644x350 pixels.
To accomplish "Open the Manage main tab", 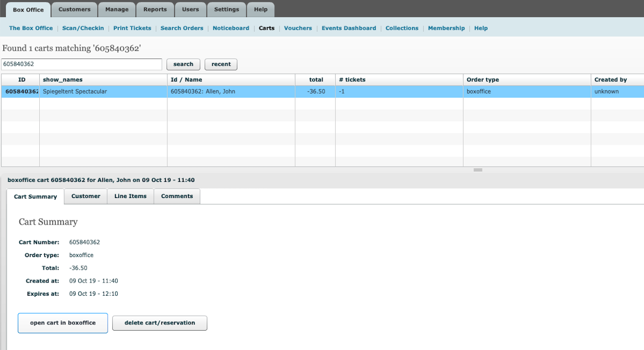I will coord(117,9).
